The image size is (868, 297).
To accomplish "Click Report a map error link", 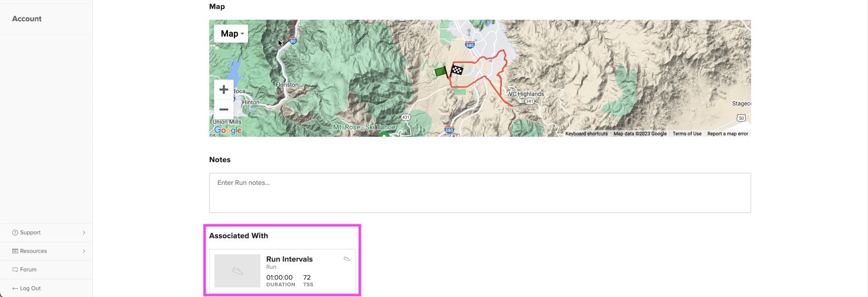I will [x=727, y=134].
